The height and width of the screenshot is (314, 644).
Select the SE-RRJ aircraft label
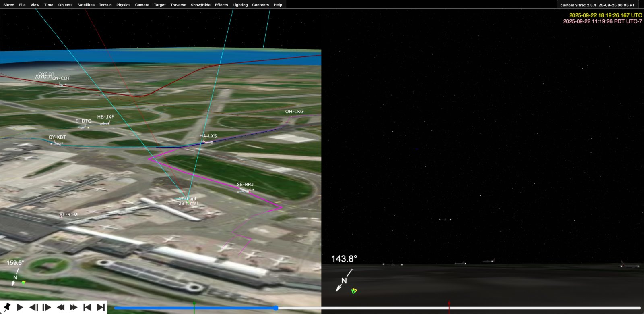(245, 185)
